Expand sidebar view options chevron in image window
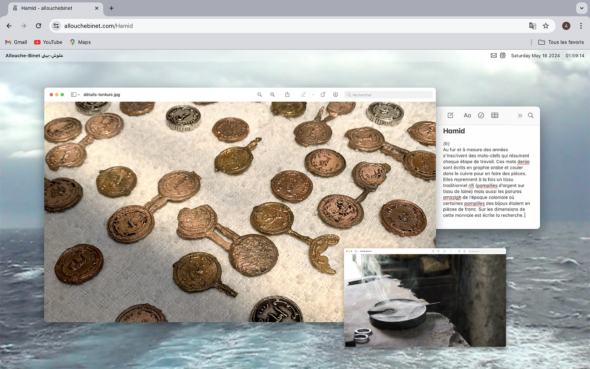The height and width of the screenshot is (369, 590). (x=79, y=94)
